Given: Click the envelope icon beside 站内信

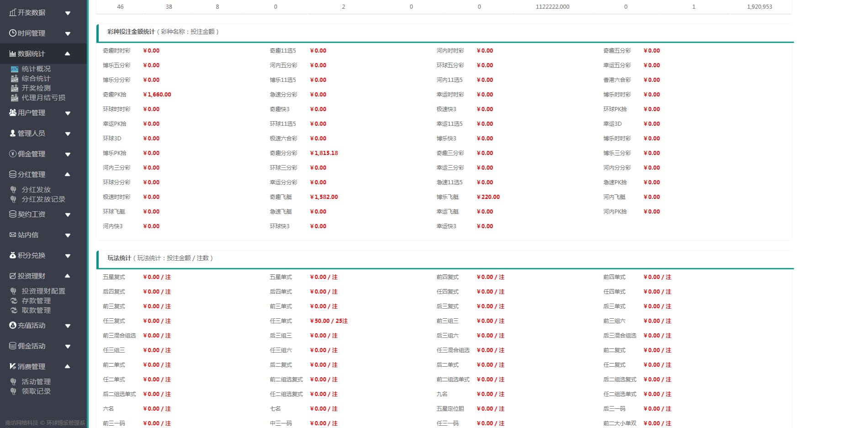Looking at the screenshot, I should coord(13,235).
